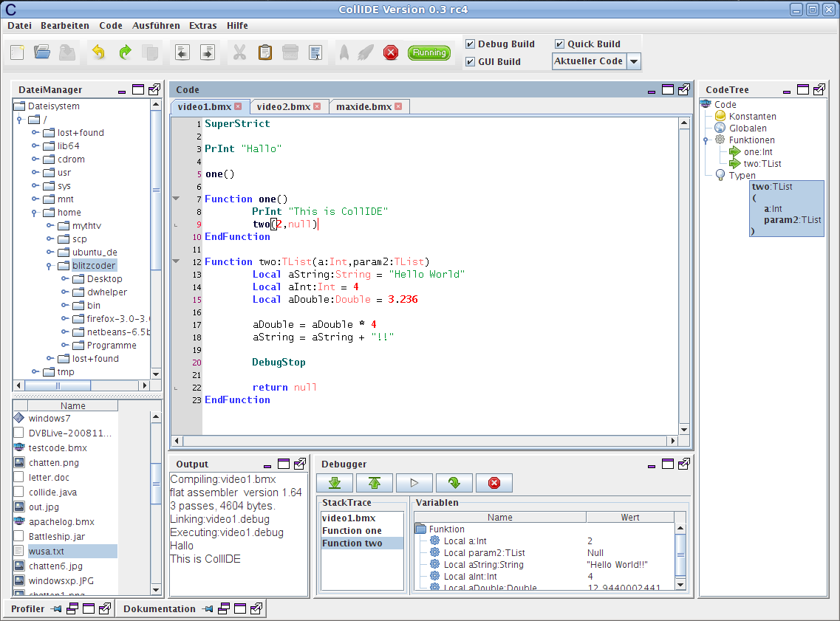Screen dimensions: 840x621
Task: Step out with the debugger green up arrow
Action: point(375,483)
